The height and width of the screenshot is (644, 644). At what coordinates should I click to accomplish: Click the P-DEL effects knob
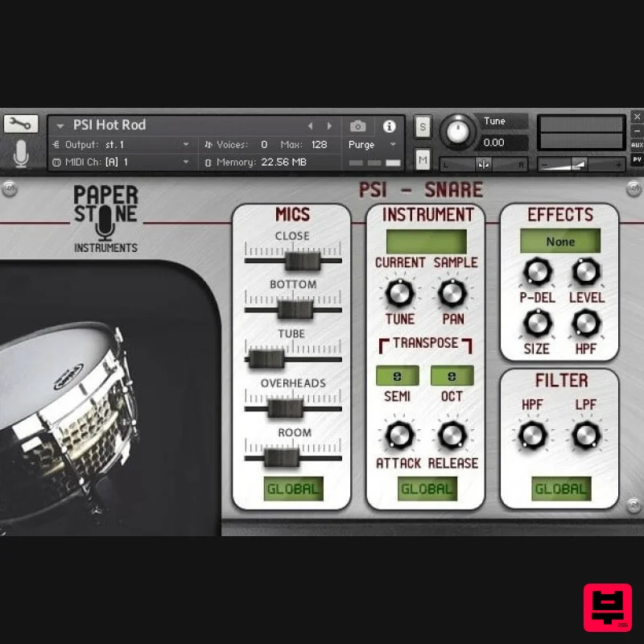[x=537, y=272]
